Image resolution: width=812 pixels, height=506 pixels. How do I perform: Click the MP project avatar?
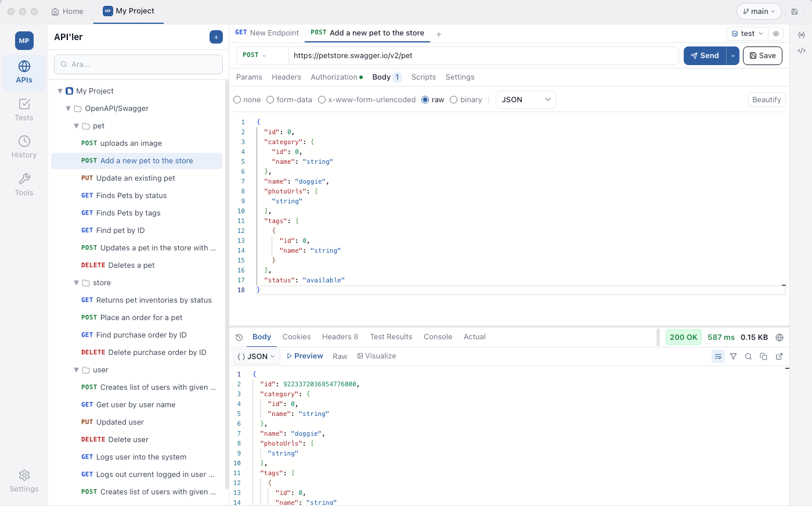[24, 41]
